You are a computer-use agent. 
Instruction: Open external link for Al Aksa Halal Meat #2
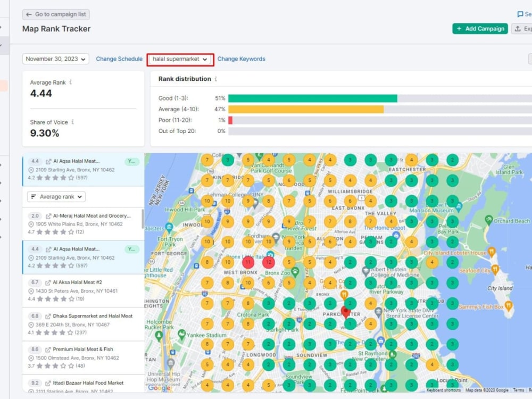click(x=48, y=282)
